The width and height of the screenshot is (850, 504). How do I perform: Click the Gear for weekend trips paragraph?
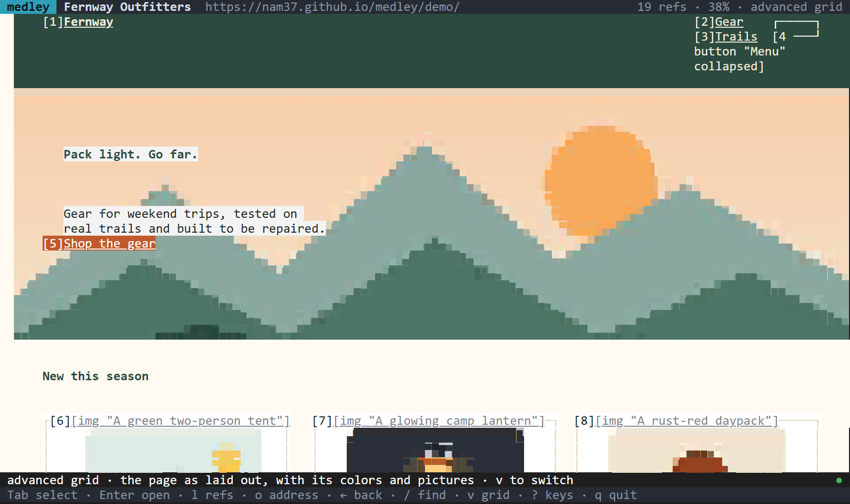point(194,221)
